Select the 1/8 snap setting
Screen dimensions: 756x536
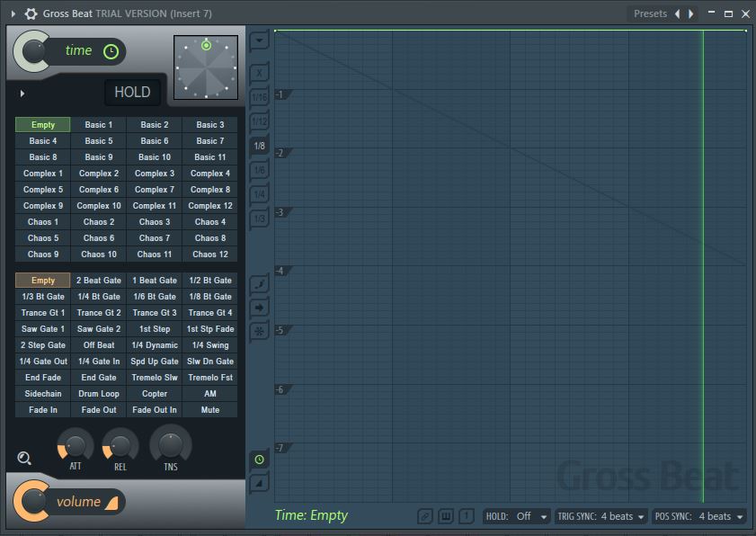260,146
